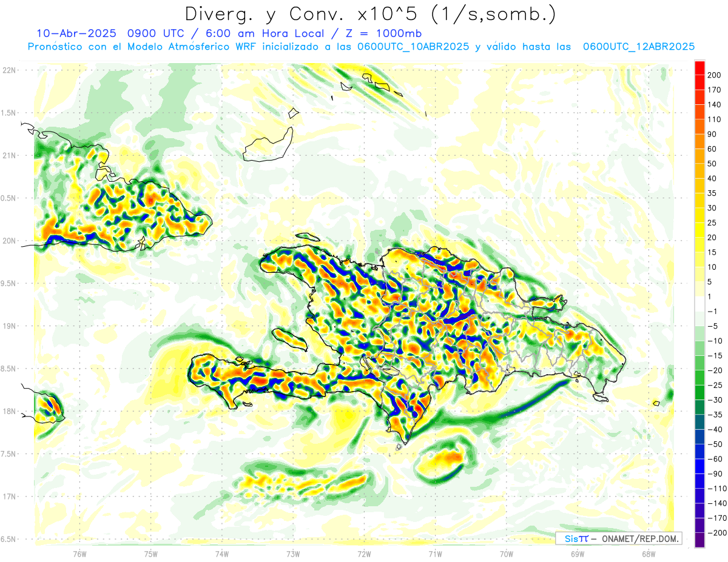Click the positive 110 color scale label
Screen dimensions: 728x562
[x=714, y=119]
